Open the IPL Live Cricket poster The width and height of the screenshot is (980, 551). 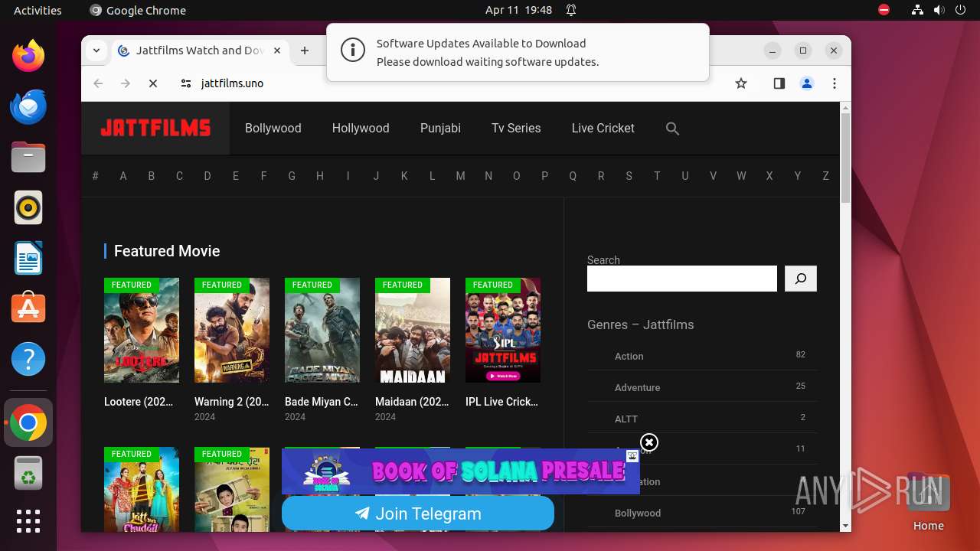[503, 330]
